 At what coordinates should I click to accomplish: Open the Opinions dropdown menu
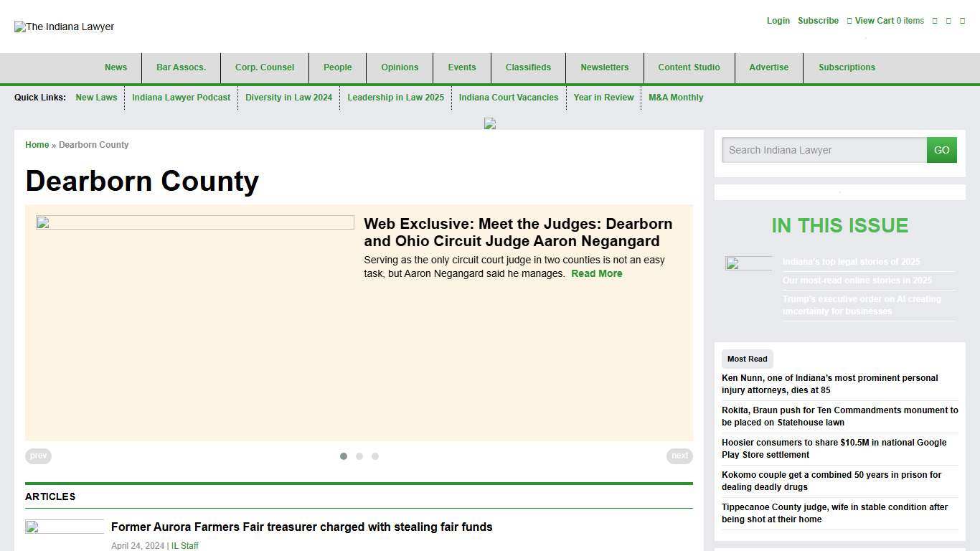(400, 67)
